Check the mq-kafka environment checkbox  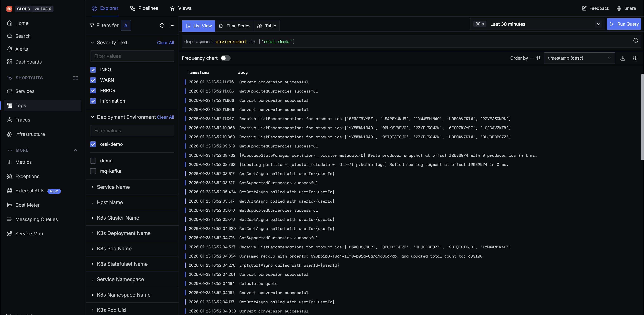[x=93, y=171]
